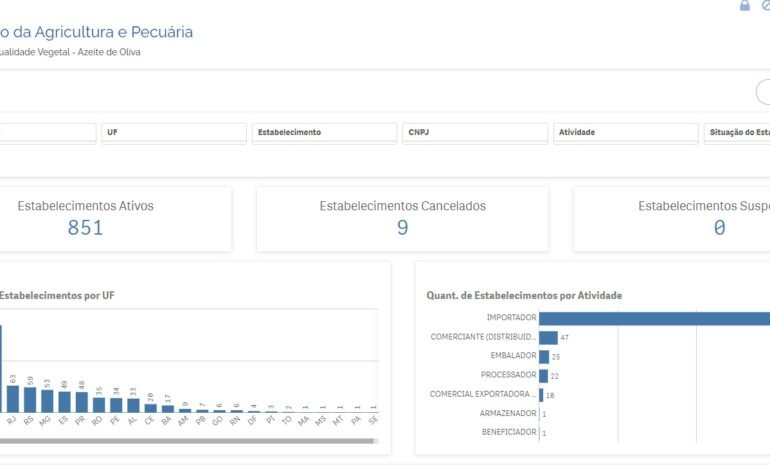Select the PROCESSADOR bar with value 22
Viewport: 770px width, 470px height.
[x=543, y=375]
